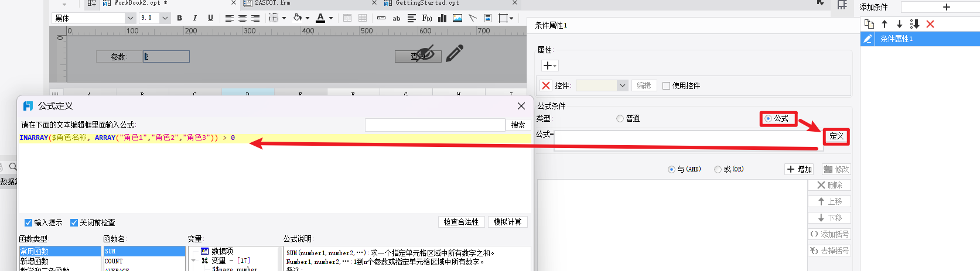Expand the fill color dropdown arrow
980x271 pixels.
[308, 18]
